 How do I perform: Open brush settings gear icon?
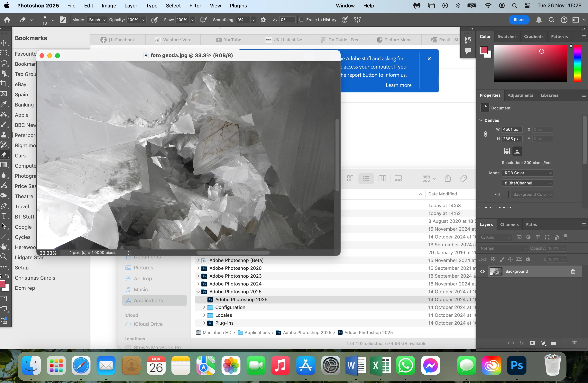tap(263, 20)
